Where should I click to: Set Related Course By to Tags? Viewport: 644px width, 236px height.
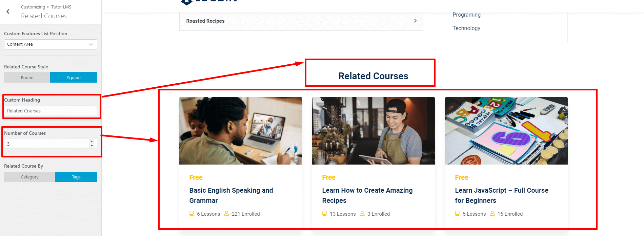click(76, 177)
